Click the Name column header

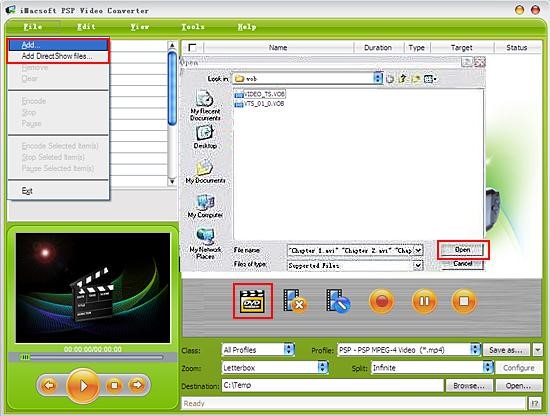click(x=278, y=47)
